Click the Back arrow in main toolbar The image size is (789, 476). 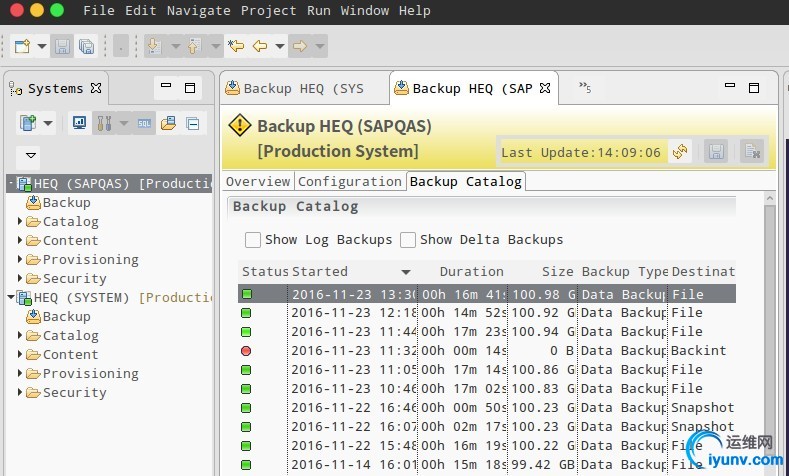coord(260,46)
